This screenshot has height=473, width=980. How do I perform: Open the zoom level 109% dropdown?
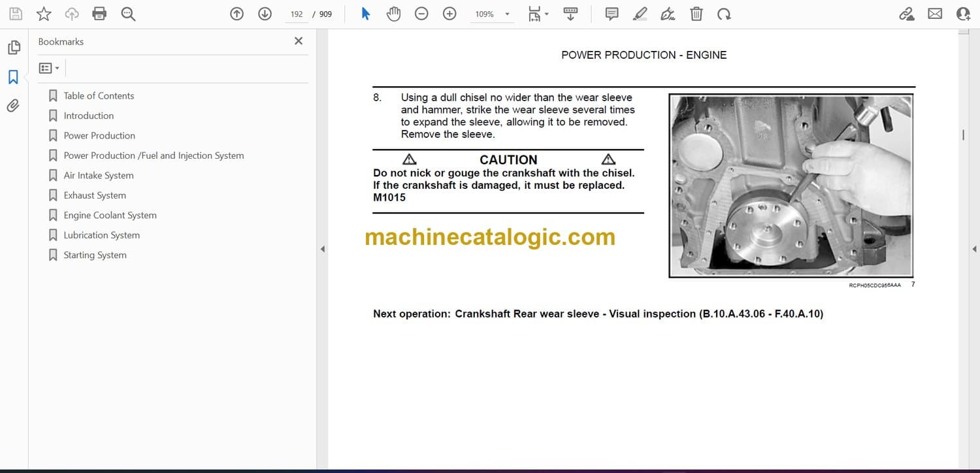point(507,14)
